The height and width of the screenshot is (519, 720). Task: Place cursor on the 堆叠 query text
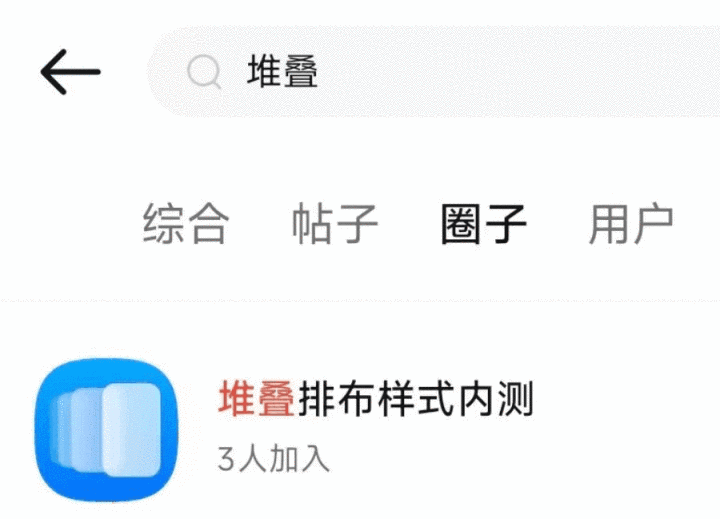click(282, 72)
